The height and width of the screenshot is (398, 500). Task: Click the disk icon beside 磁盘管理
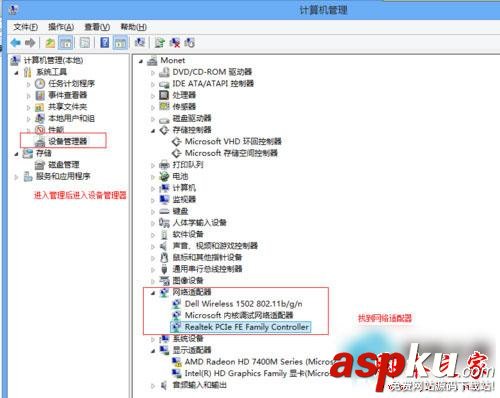coord(40,165)
